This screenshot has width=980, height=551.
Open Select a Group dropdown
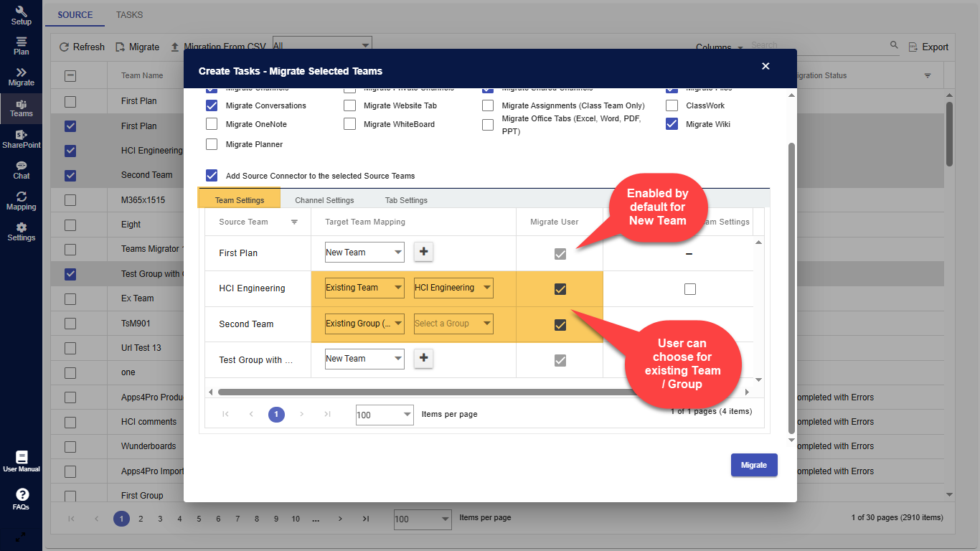pyautogui.click(x=453, y=324)
